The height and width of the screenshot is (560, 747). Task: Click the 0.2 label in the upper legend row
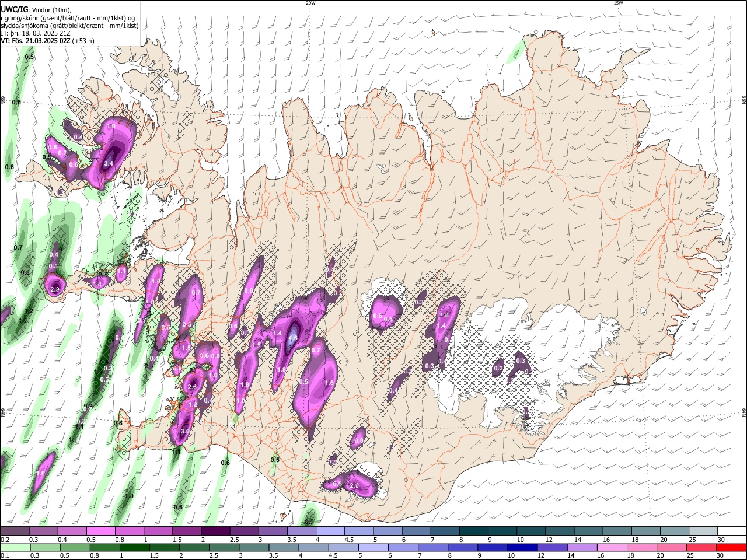[x=5, y=540]
